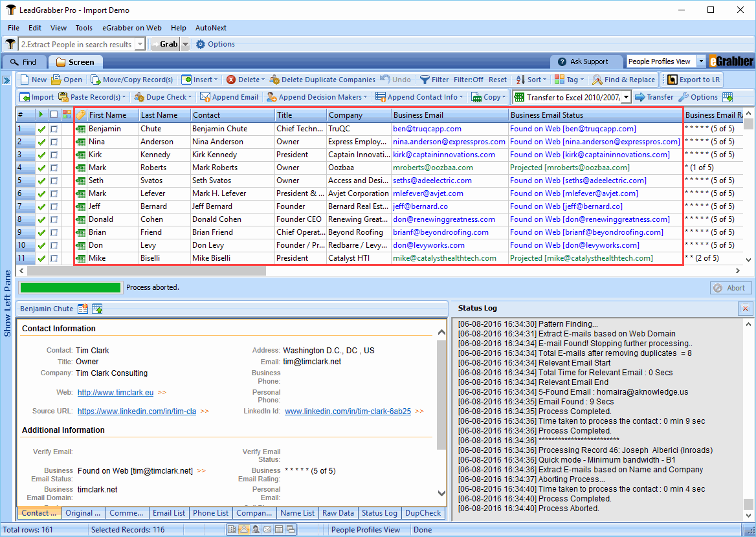Tick the checkbox for Nina Anderson row

[54, 142]
